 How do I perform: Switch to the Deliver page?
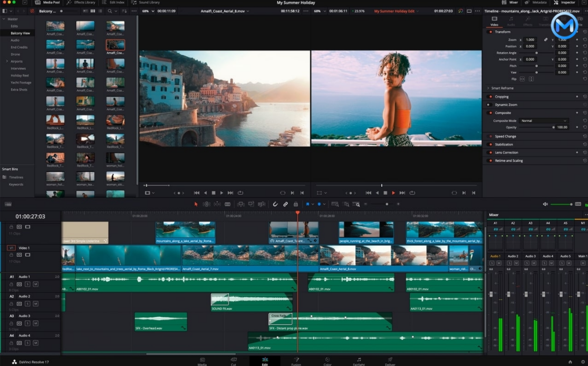pos(390,361)
